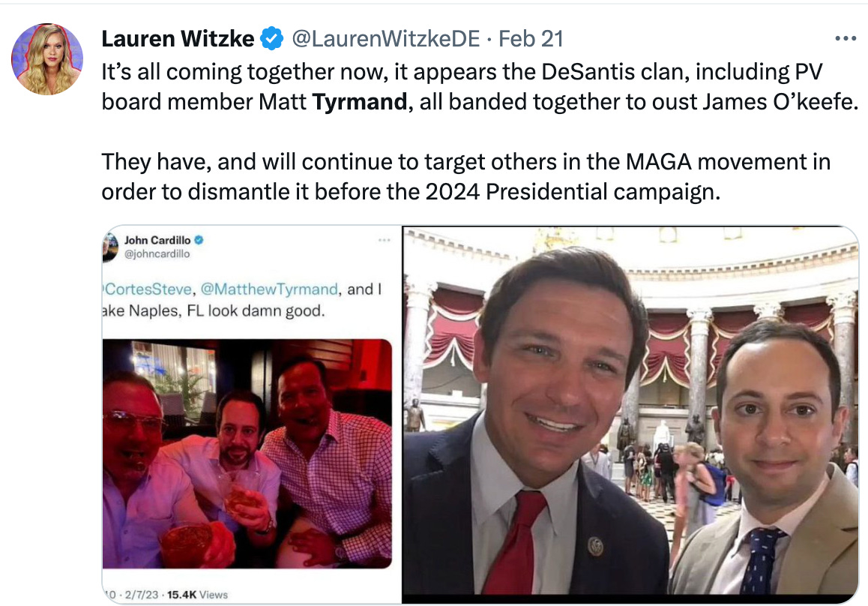This screenshot has width=868, height=606.
Task: Click John Cardillo's verified checkmark badge
Action: coord(199,240)
